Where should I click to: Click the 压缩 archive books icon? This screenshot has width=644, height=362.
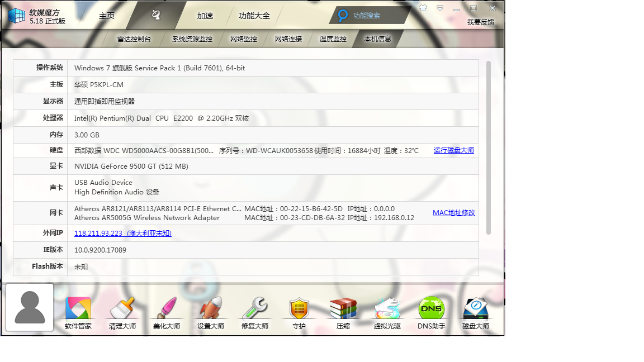(x=343, y=313)
